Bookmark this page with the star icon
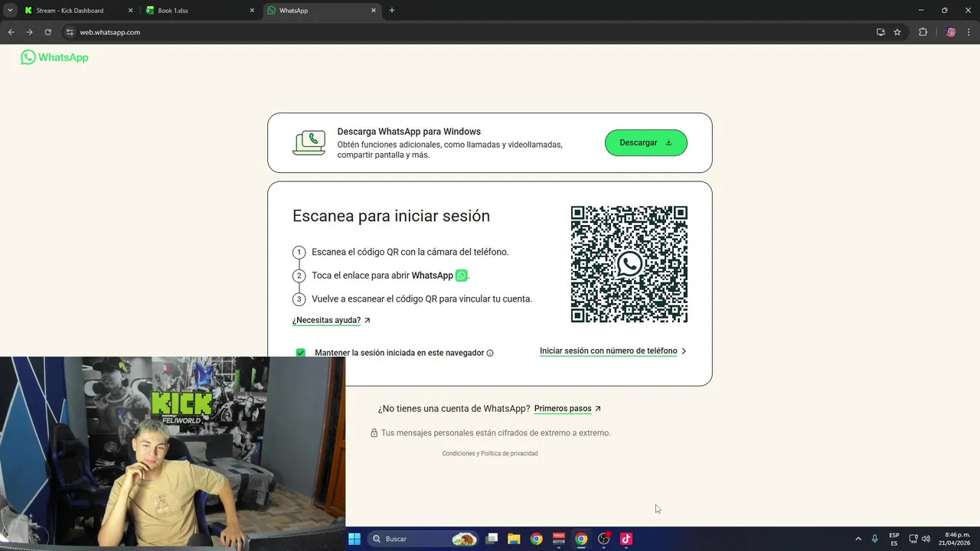This screenshot has height=551, width=980. click(x=897, y=32)
